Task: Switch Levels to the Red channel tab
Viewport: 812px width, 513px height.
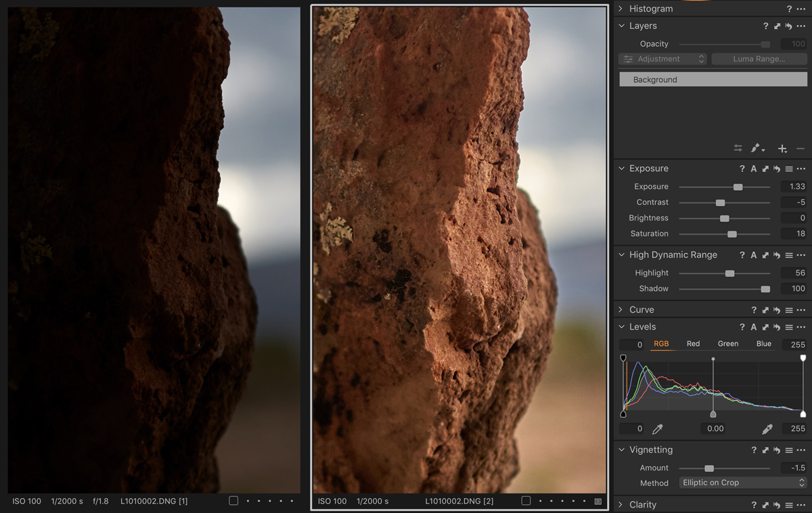Action: 693,344
